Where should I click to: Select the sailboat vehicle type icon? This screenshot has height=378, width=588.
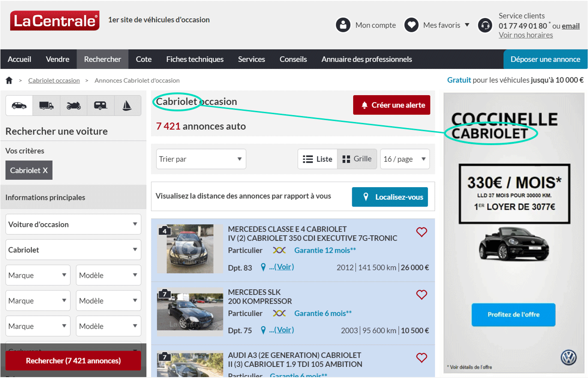pyautogui.click(x=127, y=106)
